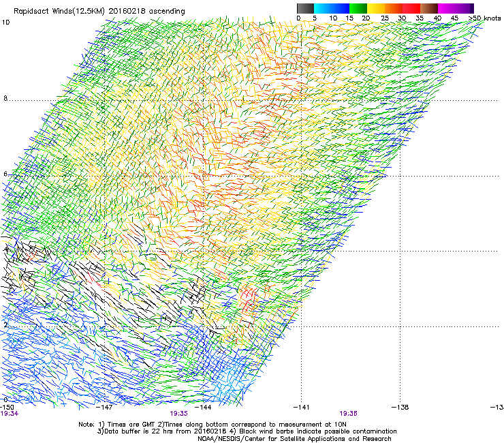Click the brown 35-40 knots legend swatch

(429, 8)
